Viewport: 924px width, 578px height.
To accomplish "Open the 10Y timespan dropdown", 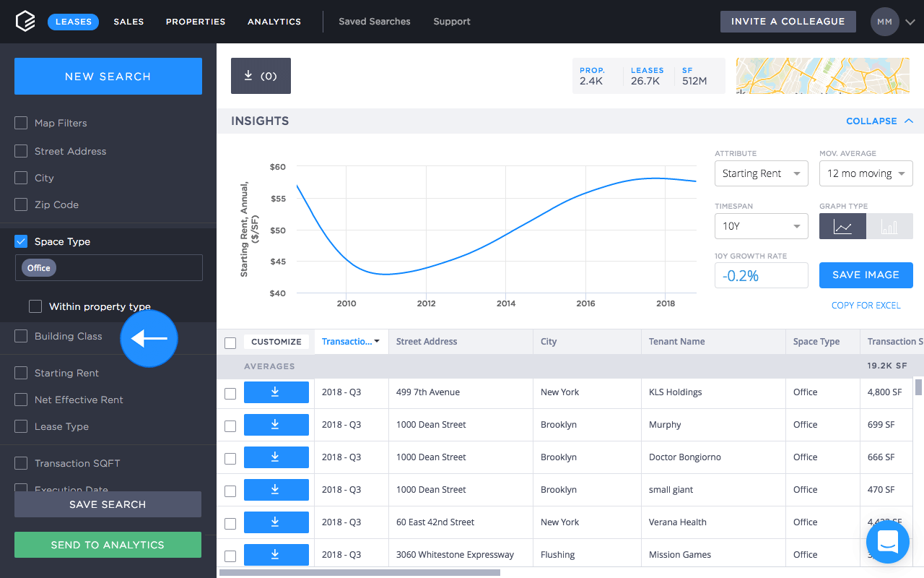I will coord(761,226).
